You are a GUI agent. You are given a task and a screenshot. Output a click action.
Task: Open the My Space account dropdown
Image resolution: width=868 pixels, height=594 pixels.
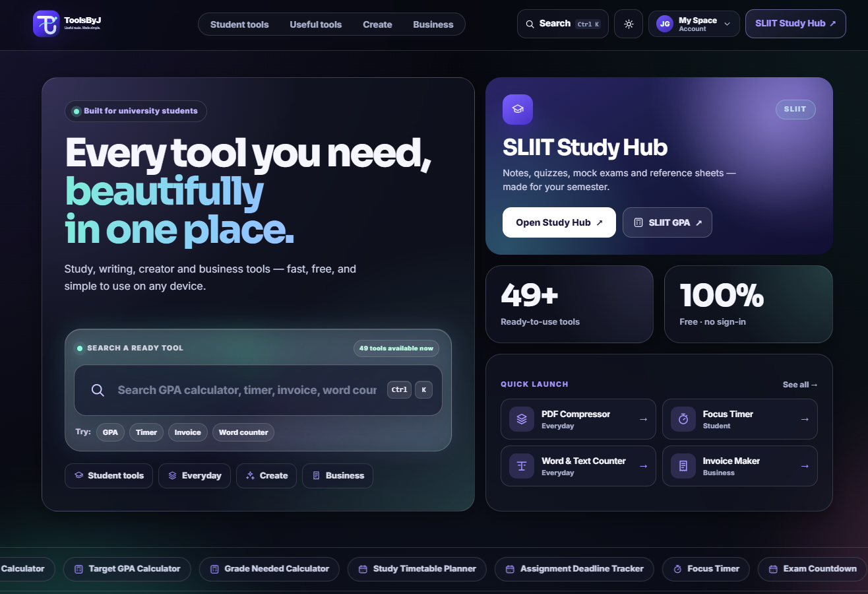694,24
